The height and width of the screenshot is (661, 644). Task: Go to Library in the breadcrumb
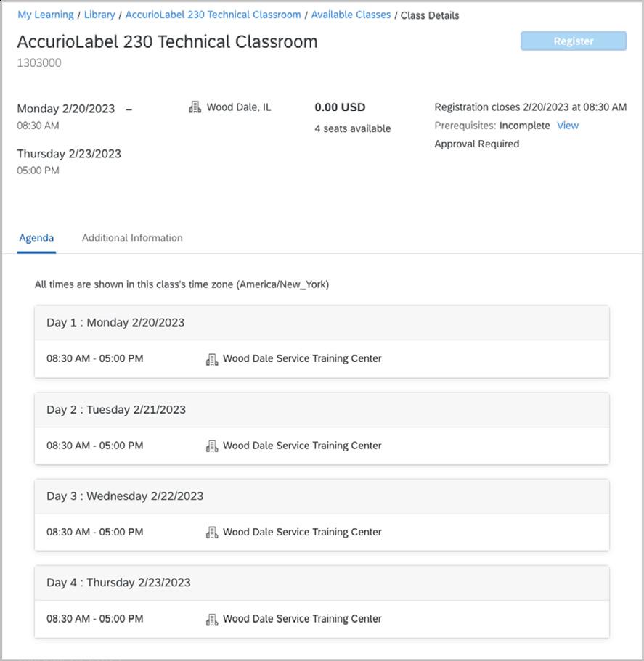click(x=99, y=15)
